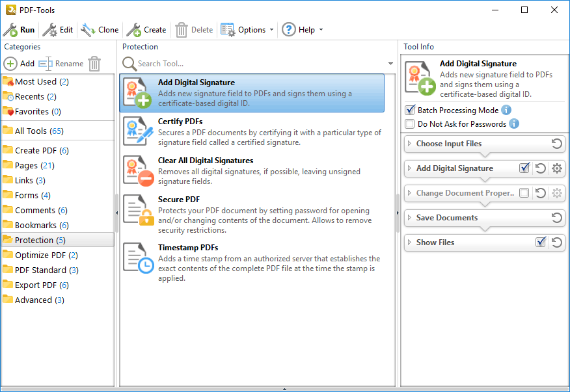The width and height of the screenshot is (570, 392).
Task: Toggle Batch Processing Mode checkbox
Action: 410,110
